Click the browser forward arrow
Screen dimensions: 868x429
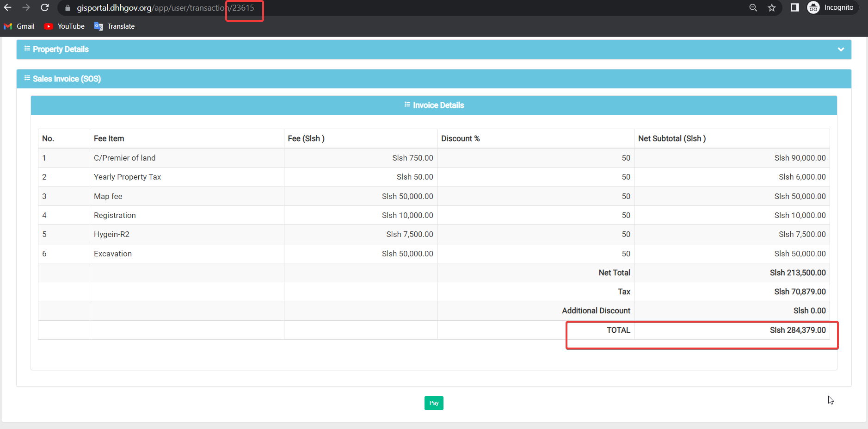[x=26, y=7]
